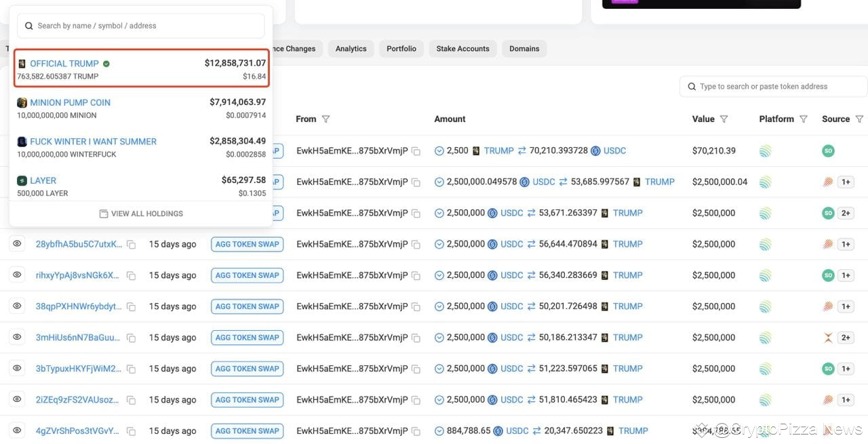Viewport: 868px width, 444px height.
Task: Click the OFFICIAL TRUMP token icon in holdings
Action: coord(22,64)
